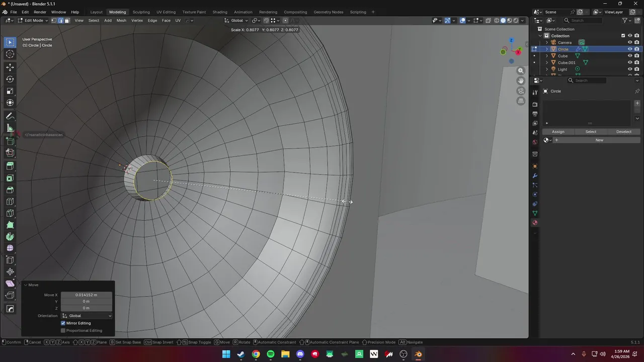Image resolution: width=644 pixels, height=362 pixels.
Task: Collapse the Collection in outliner
Action: click(540, 36)
